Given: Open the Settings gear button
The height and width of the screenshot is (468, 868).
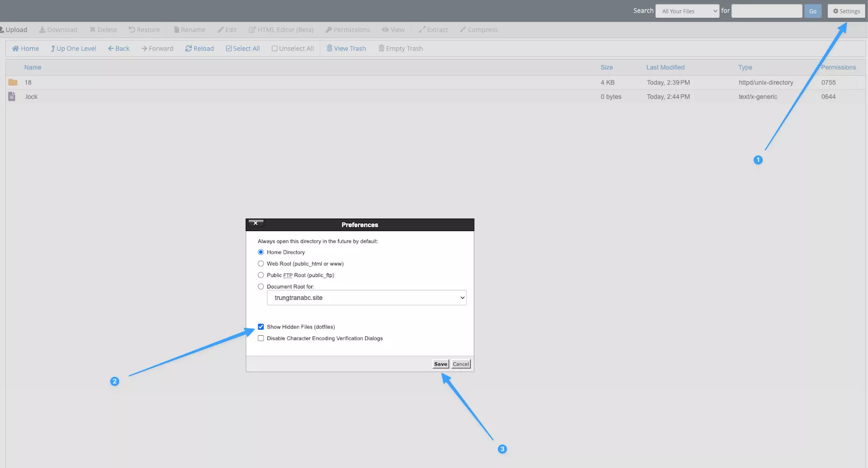Looking at the screenshot, I should coord(846,11).
